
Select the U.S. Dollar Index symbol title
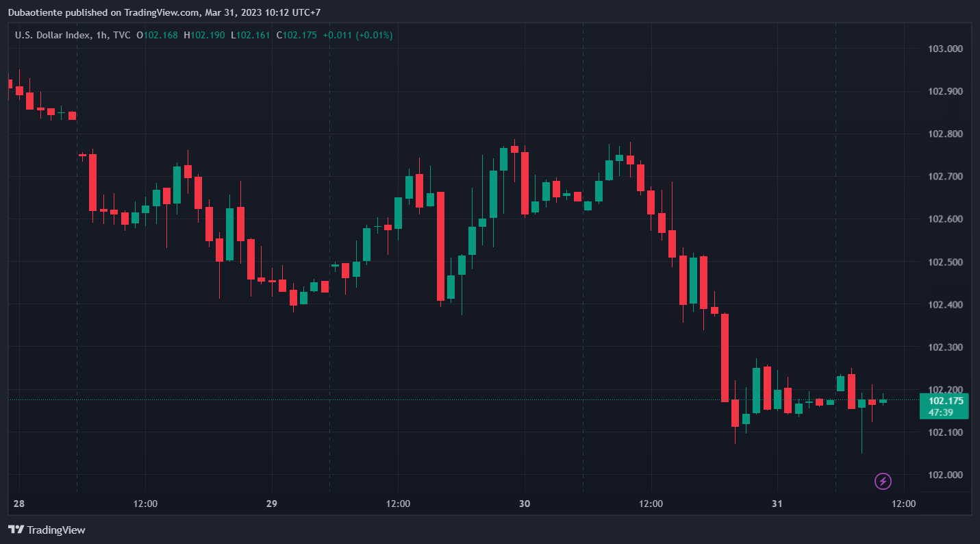51,35
